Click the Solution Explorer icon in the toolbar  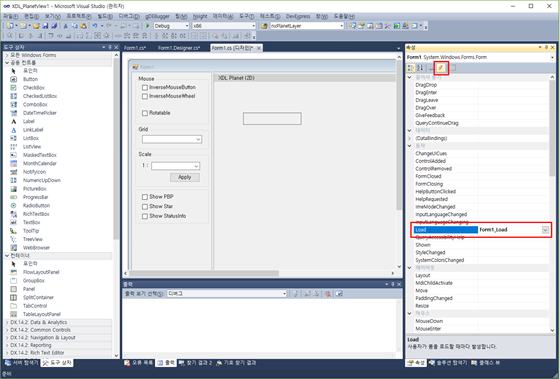click(x=352, y=26)
